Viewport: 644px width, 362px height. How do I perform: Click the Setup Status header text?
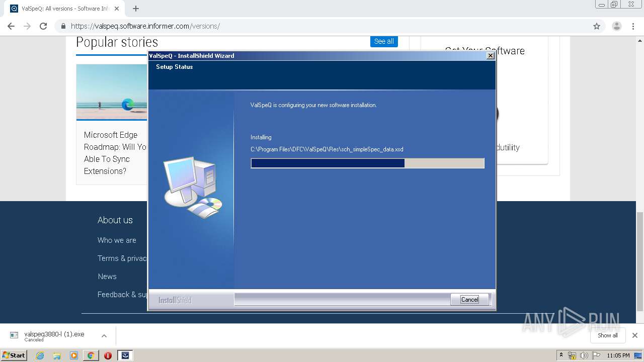pos(174,67)
